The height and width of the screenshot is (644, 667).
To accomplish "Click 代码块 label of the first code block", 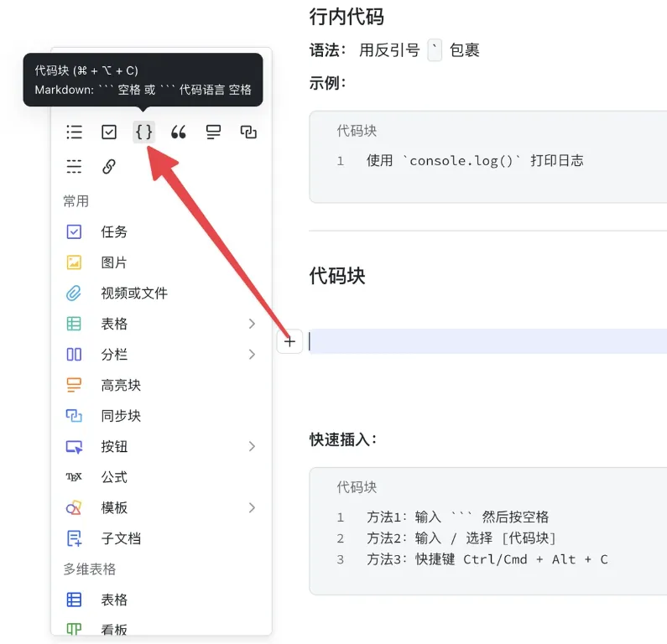I will (357, 131).
